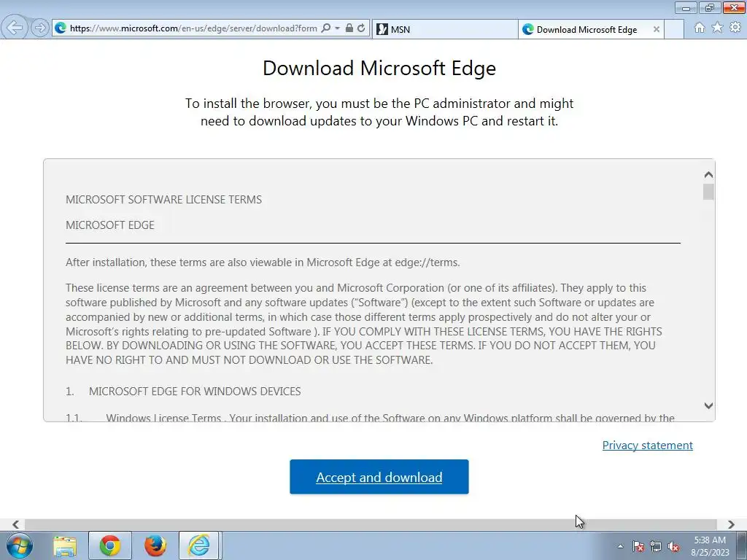The width and height of the screenshot is (747, 560).
Task: Click the license box scroll-down arrow
Action: [708, 405]
